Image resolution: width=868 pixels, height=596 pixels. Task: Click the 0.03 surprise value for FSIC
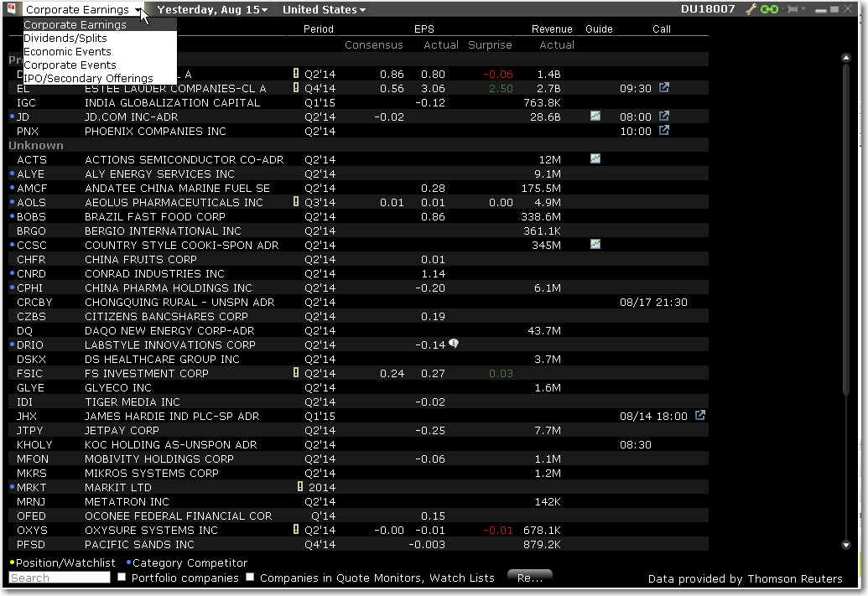501,374
